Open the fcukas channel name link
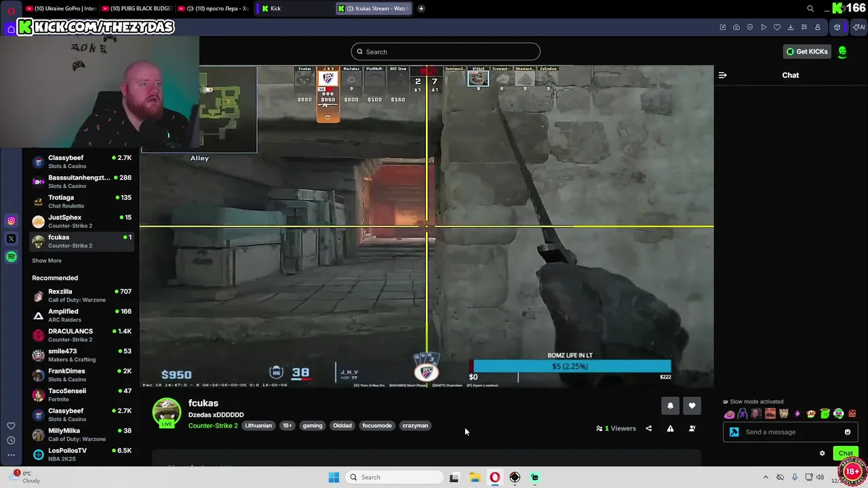868x488 pixels. 203,403
